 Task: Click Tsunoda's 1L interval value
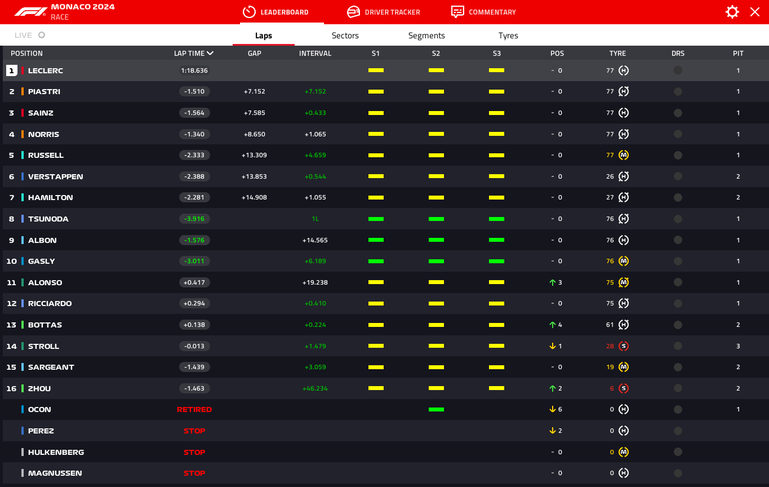click(x=315, y=219)
